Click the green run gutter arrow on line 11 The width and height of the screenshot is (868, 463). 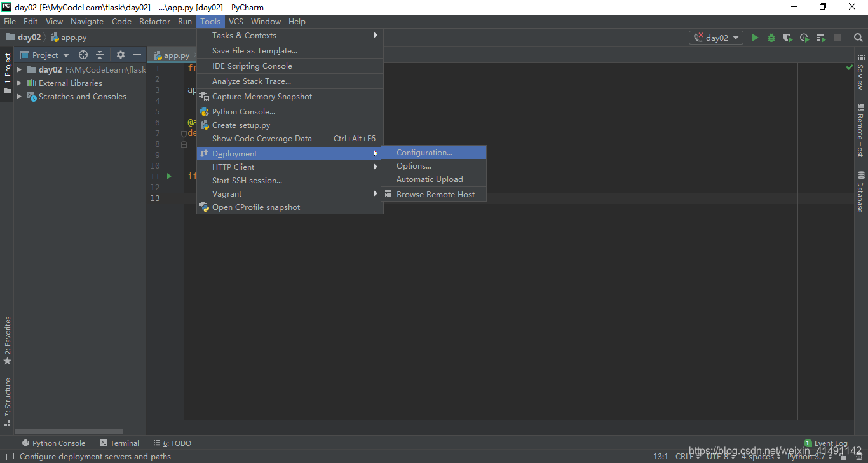point(169,176)
